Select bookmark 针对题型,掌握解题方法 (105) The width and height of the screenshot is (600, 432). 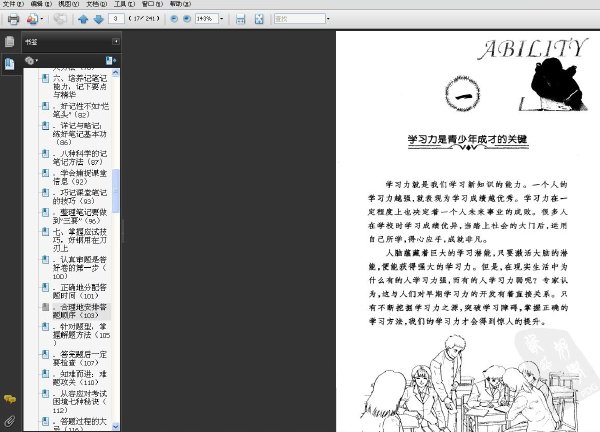coord(82,334)
